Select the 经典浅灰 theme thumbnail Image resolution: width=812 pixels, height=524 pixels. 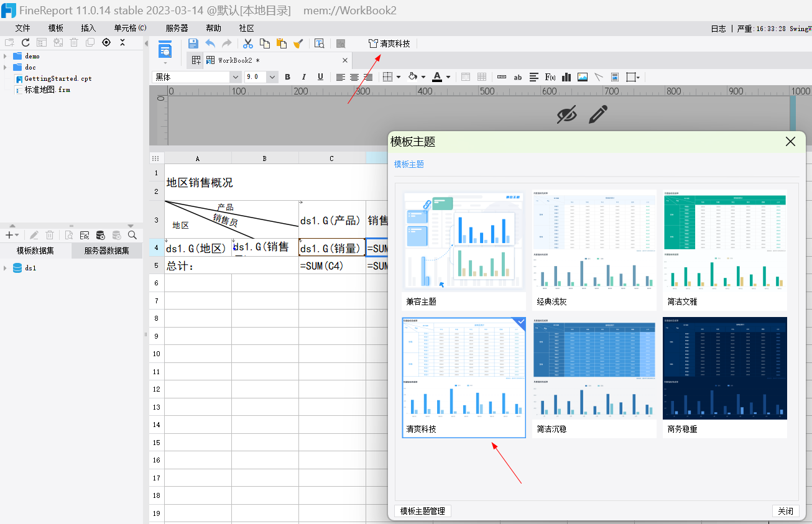[594, 250]
